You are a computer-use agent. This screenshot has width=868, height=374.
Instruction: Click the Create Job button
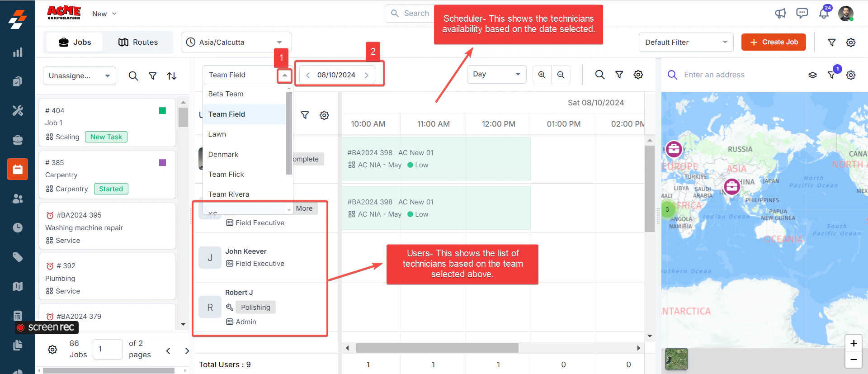pos(774,42)
